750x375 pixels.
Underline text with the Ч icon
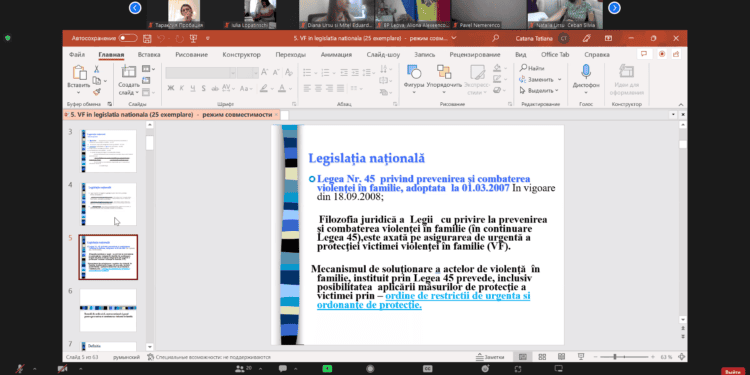[193, 88]
